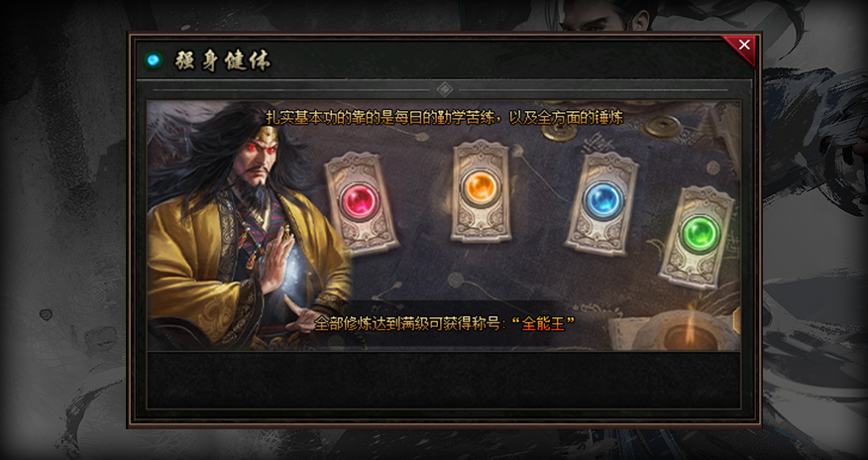This screenshot has height=460, width=868.
Task: Close the 强身健体 window
Action: pos(743,46)
